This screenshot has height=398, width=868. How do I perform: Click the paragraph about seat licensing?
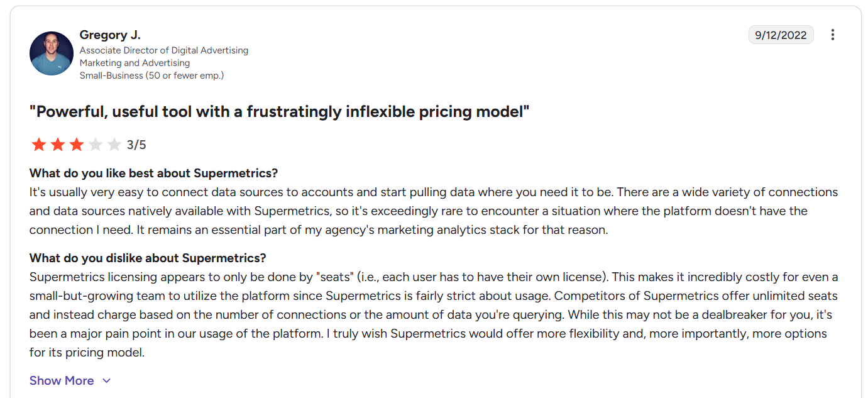click(x=434, y=314)
